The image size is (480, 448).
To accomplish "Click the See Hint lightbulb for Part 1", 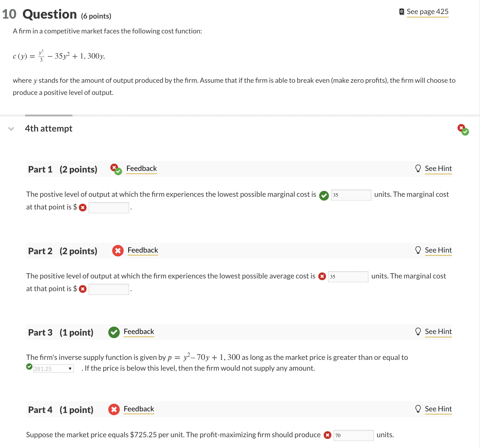I will [418, 168].
